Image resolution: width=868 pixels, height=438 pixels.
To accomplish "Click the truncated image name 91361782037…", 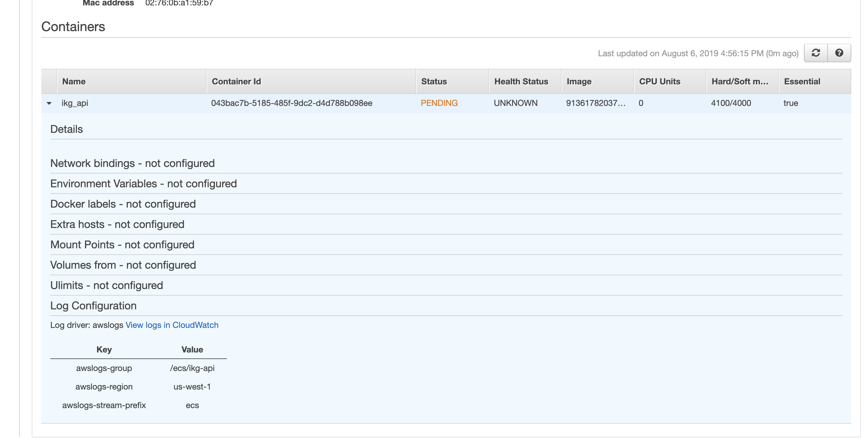I will pyautogui.click(x=595, y=103).
